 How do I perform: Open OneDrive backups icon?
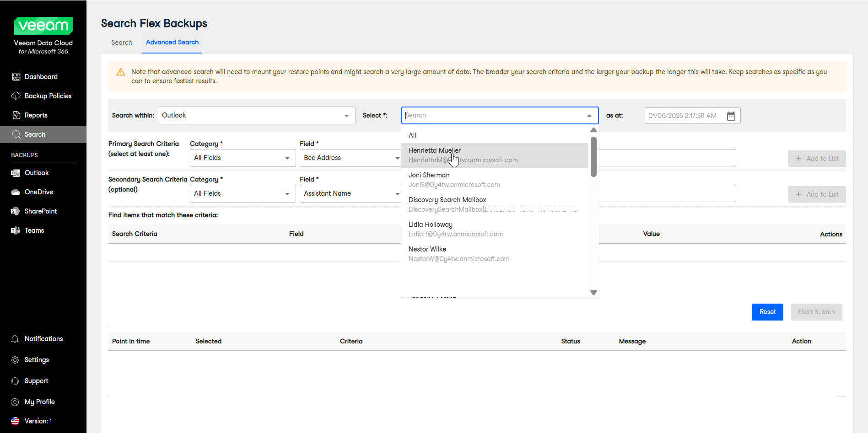(16, 192)
